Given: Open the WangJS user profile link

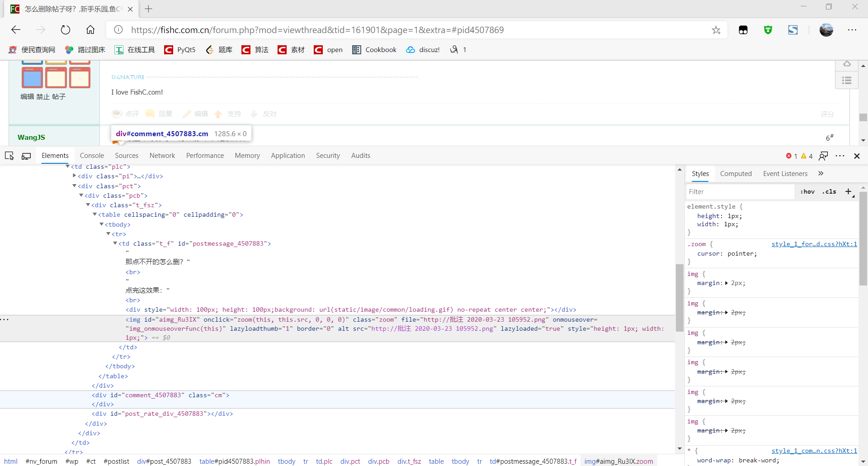Looking at the screenshot, I should click(x=31, y=138).
